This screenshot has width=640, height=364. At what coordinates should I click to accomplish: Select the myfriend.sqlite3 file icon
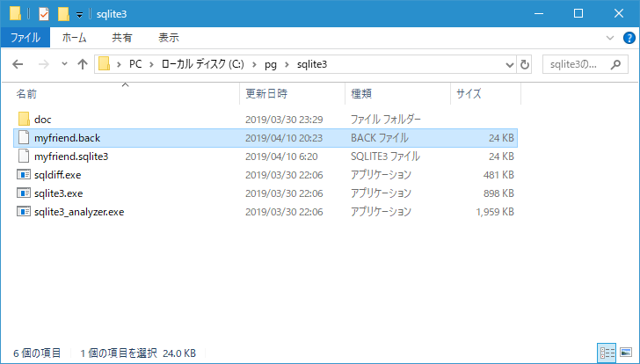(24, 157)
